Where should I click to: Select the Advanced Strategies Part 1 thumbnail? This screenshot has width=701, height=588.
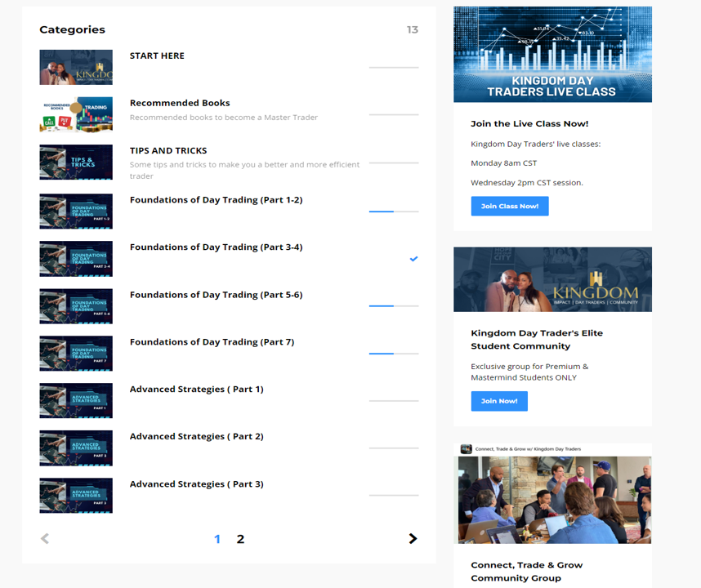pos(76,401)
